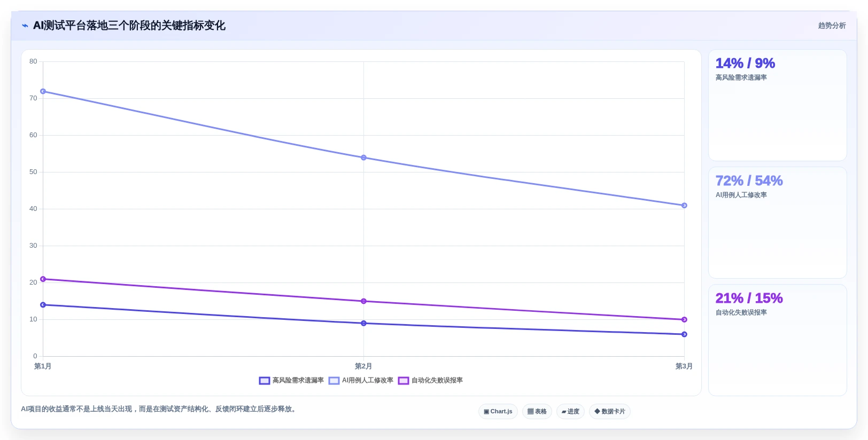868x440 pixels.
Task: Click the lightning icon beside the title
Action: 25,26
